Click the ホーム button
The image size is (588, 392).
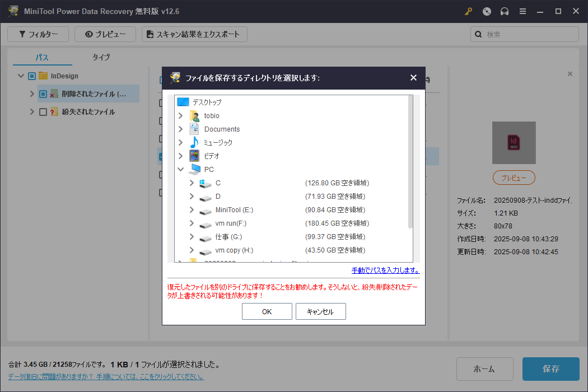pos(484,369)
